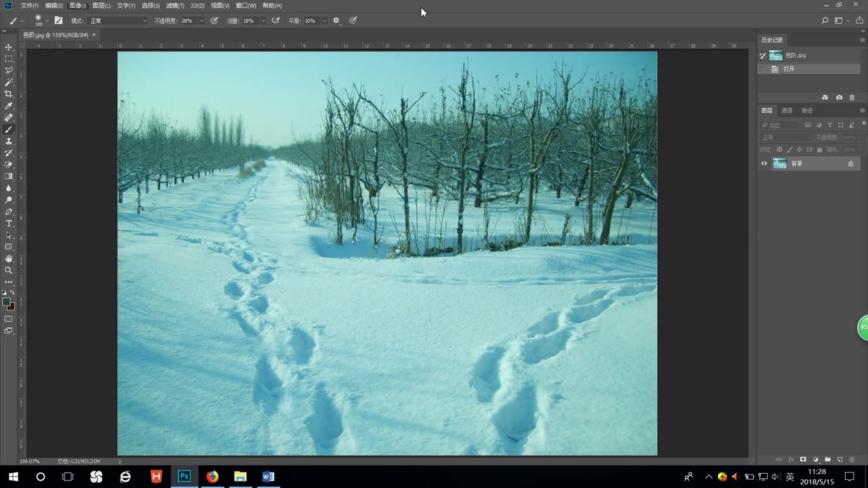The height and width of the screenshot is (488, 868).
Task: Open the Edit Toolbar three-dots menu
Action: (9, 281)
